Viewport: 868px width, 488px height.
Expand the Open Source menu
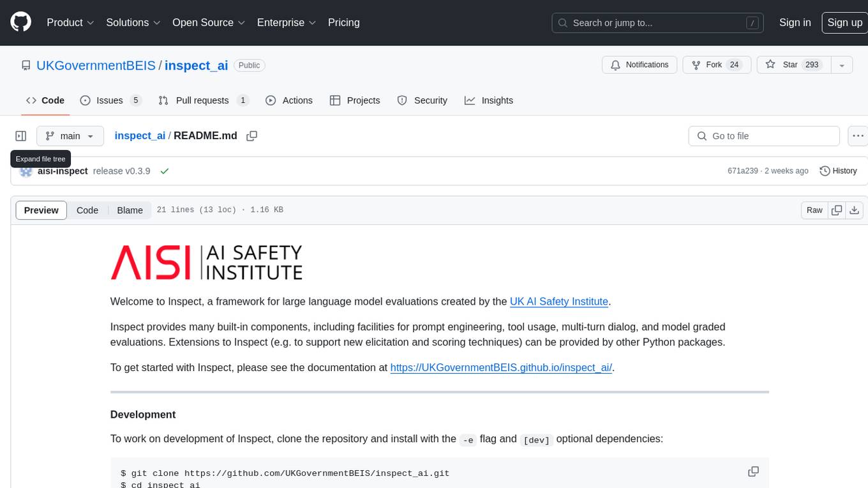tap(209, 22)
